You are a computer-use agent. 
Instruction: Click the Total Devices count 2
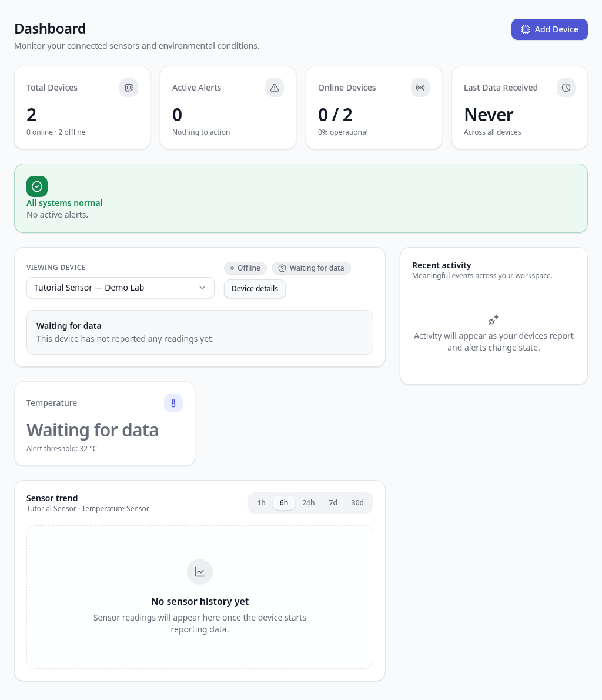[31, 115]
